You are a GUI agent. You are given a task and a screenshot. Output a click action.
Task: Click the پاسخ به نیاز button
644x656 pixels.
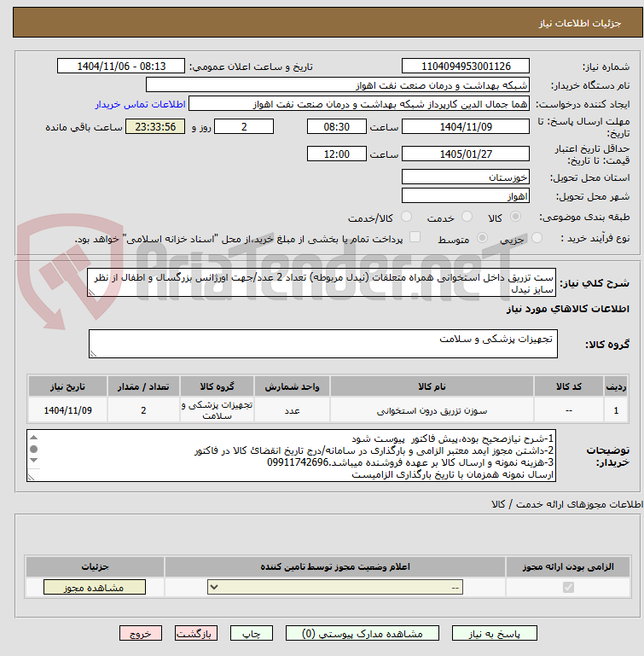point(494,634)
